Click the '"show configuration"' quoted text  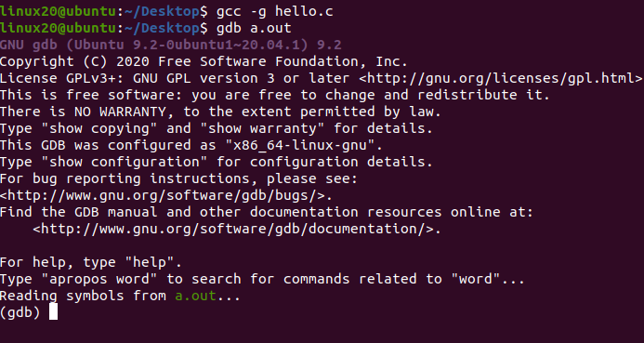click(125, 162)
